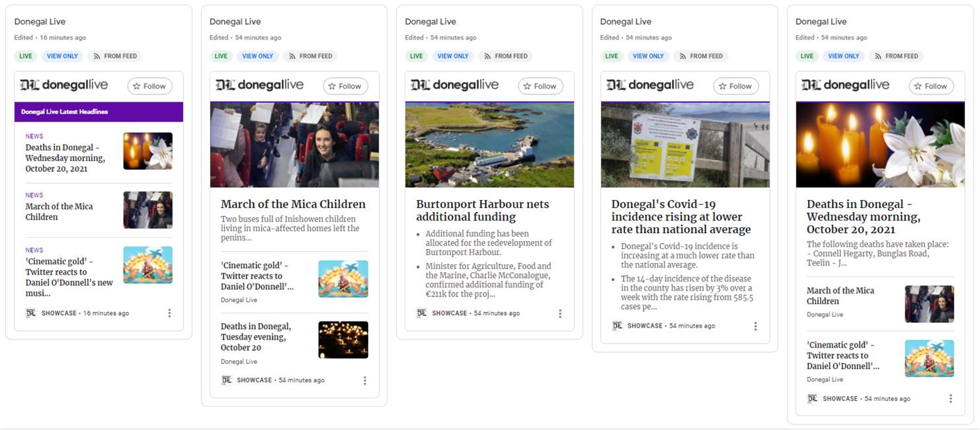The image size is (980, 430).
Task: Click star icon in the Follow button above the Burtonport photo
Action: 528,87
